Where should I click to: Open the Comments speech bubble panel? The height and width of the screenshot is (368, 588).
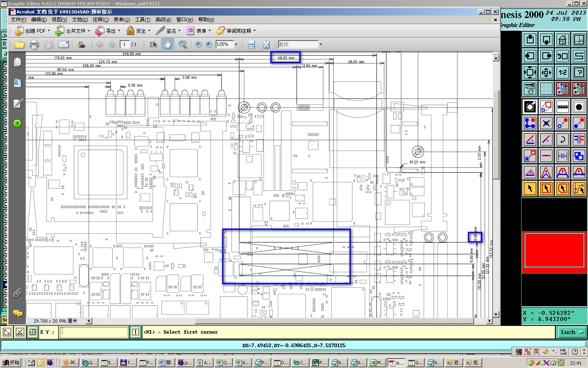click(17, 313)
